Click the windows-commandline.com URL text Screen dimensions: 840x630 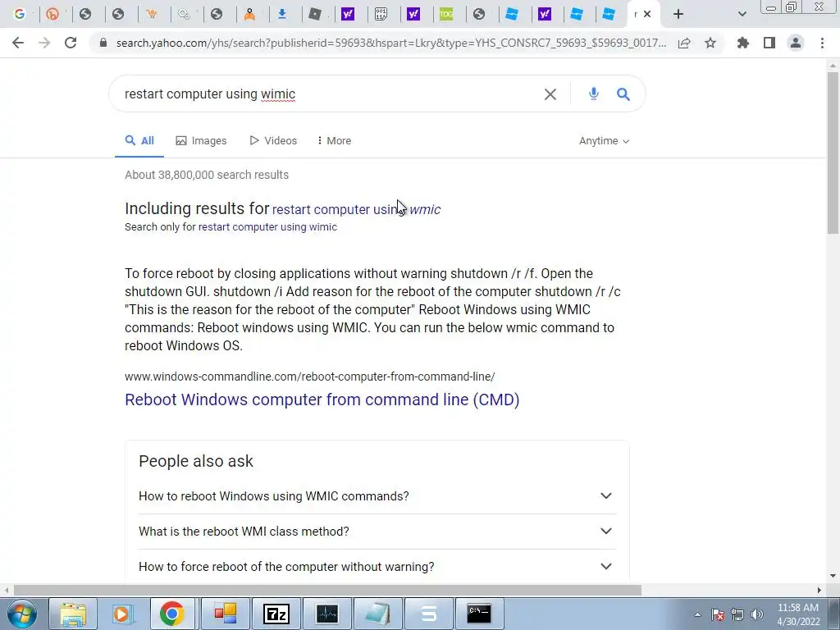click(309, 377)
